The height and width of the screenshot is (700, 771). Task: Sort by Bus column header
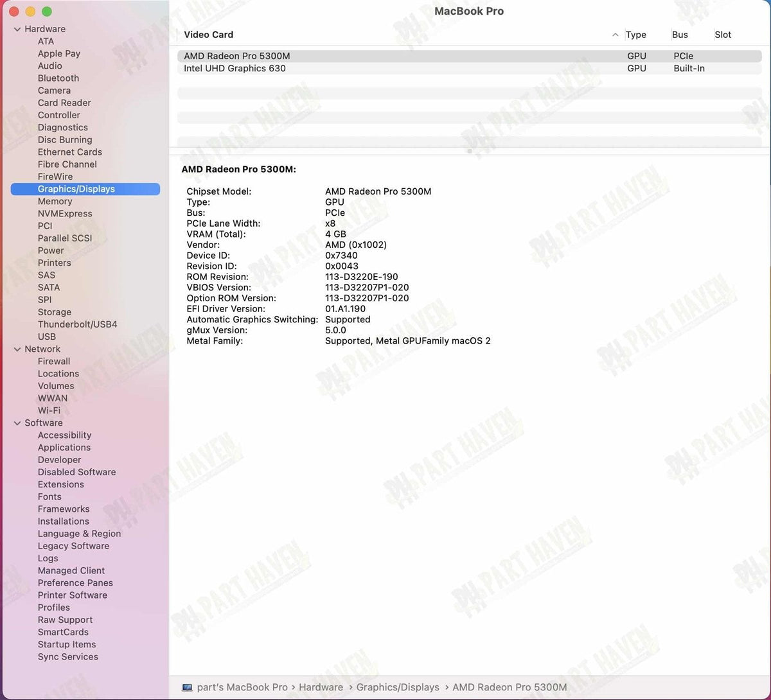point(680,35)
